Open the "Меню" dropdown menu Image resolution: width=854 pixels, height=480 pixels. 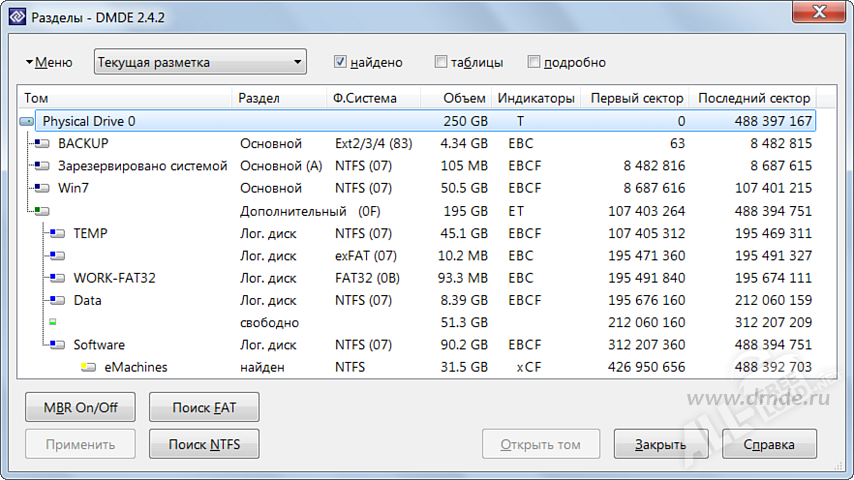pos(48,62)
